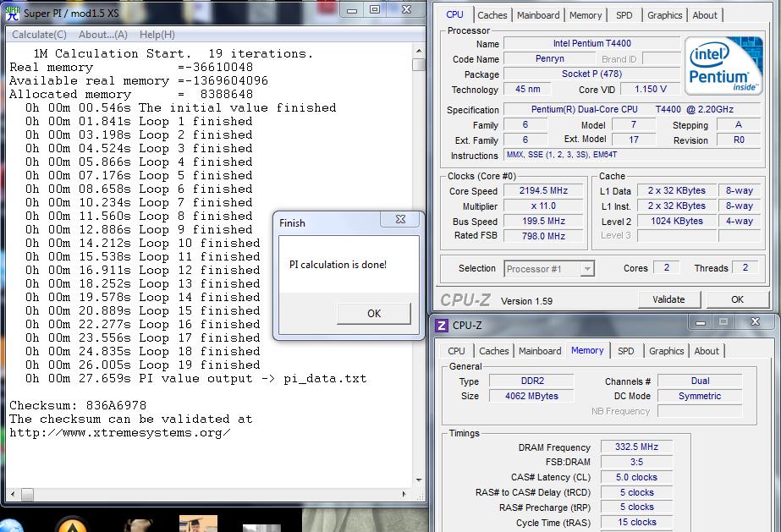Viewport: 781px width, 532px height.
Task: Select CPU tab in lower CPU-Z window
Action: click(456, 351)
